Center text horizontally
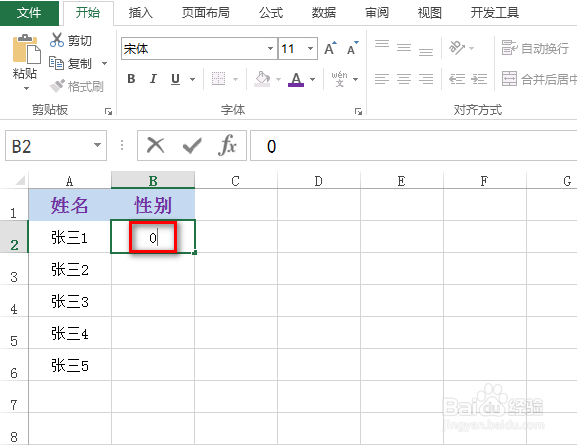577x445 pixels. 404,79
